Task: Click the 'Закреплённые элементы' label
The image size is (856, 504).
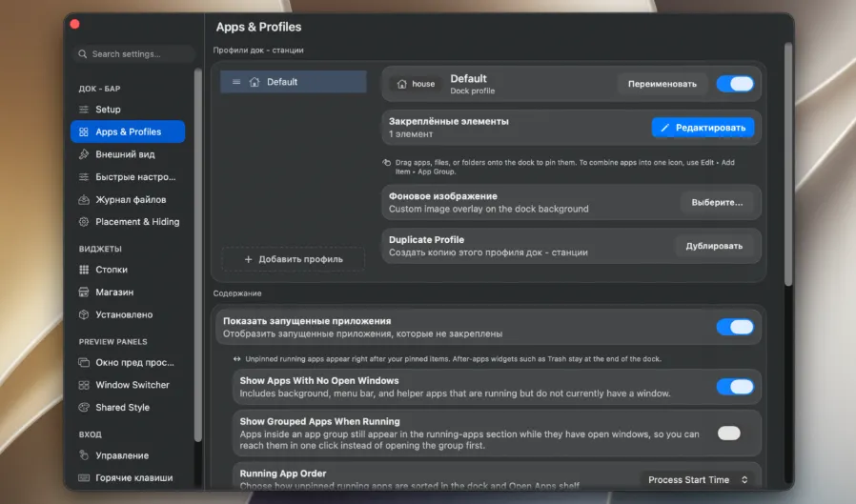Action: [449, 121]
